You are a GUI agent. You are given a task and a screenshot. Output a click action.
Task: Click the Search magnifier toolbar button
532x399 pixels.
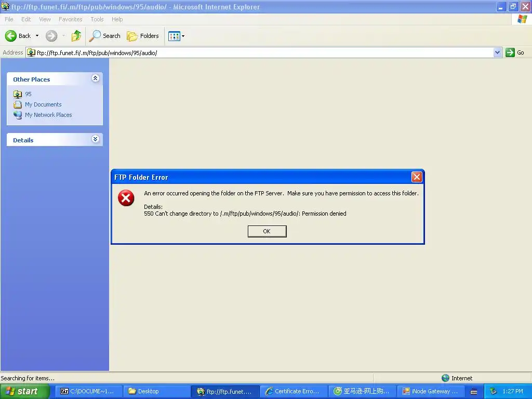click(104, 36)
